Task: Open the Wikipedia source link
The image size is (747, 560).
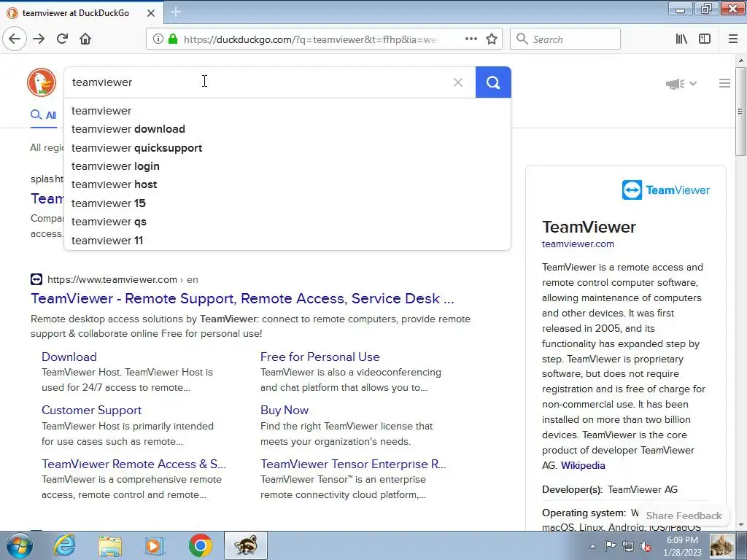Action: (583, 465)
